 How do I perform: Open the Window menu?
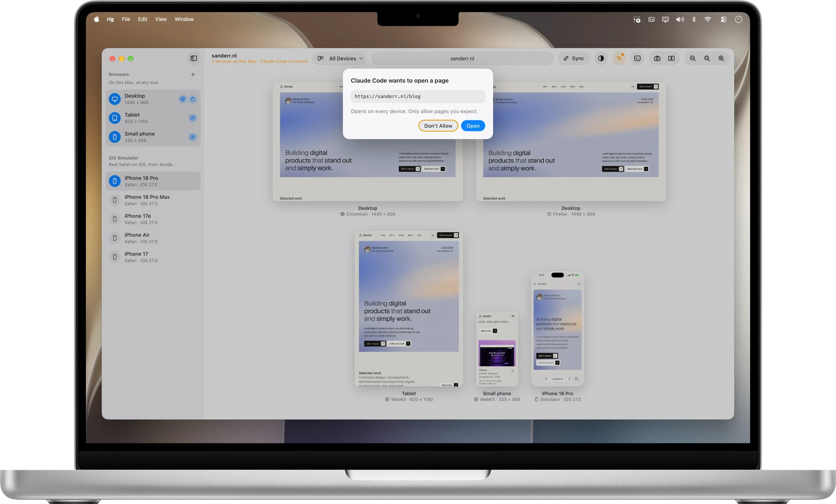click(x=184, y=19)
